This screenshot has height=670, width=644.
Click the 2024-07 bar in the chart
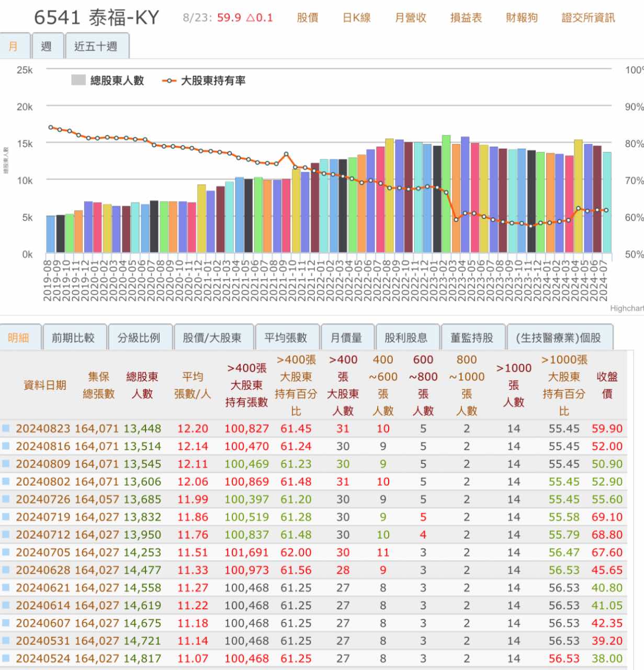click(x=607, y=204)
